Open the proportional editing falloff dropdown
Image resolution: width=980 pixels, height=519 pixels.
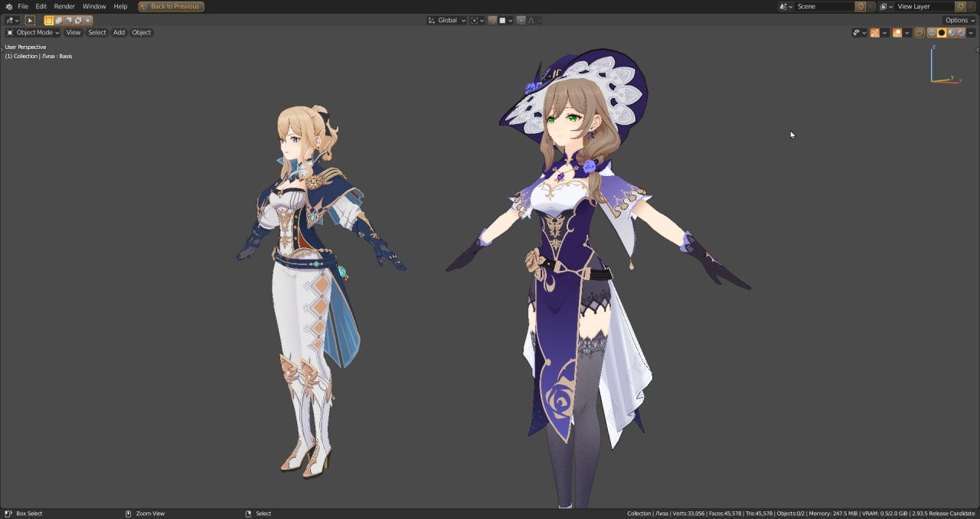point(534,21)
